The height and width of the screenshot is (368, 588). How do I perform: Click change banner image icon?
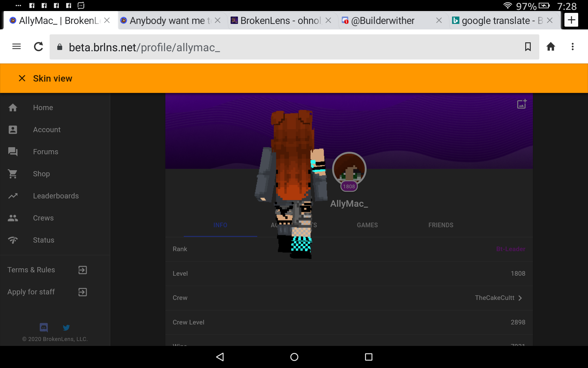pos(522,104)
